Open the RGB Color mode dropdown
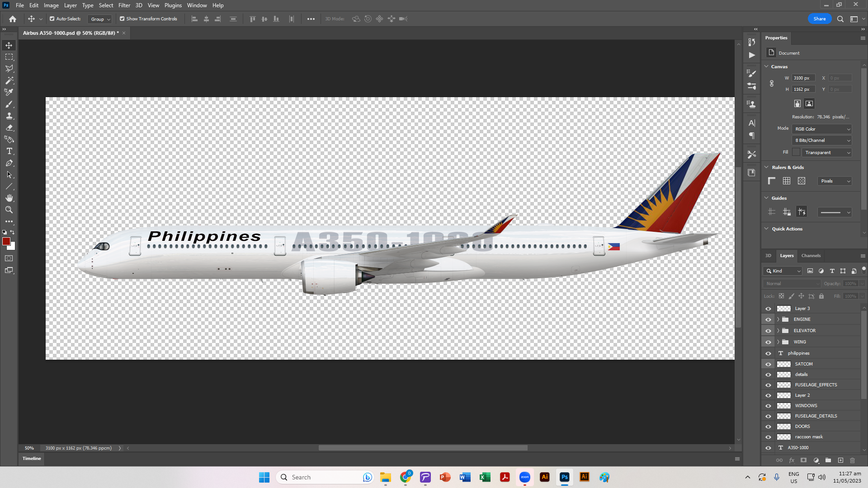The height and width of the screenshot is (488, 868). pos(822,129)
